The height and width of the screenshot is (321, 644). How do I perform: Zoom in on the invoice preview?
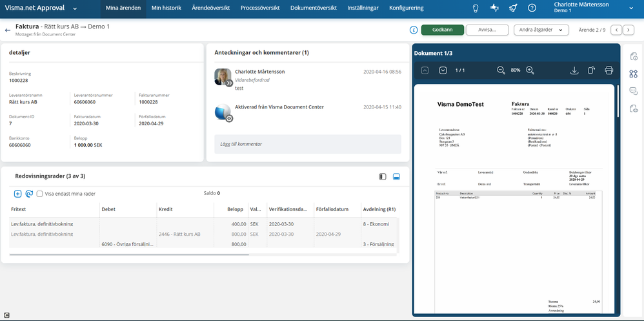(530, 70)
